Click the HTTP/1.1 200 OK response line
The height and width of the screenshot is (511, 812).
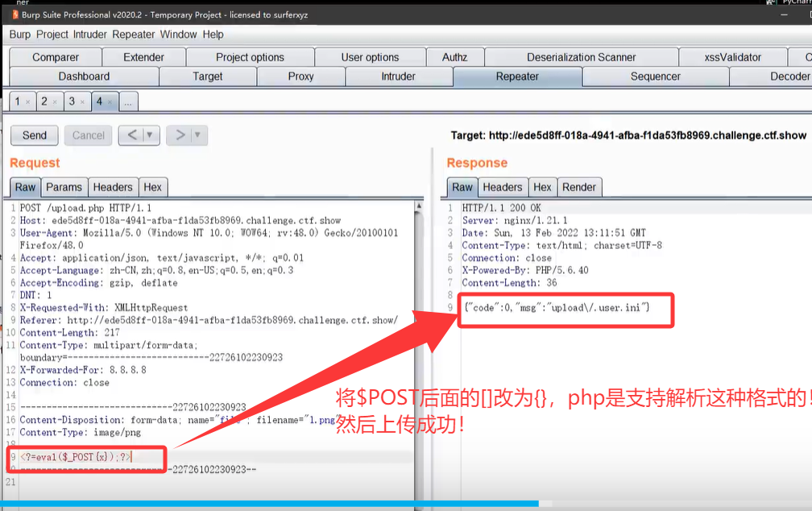(x=501, y=208)
